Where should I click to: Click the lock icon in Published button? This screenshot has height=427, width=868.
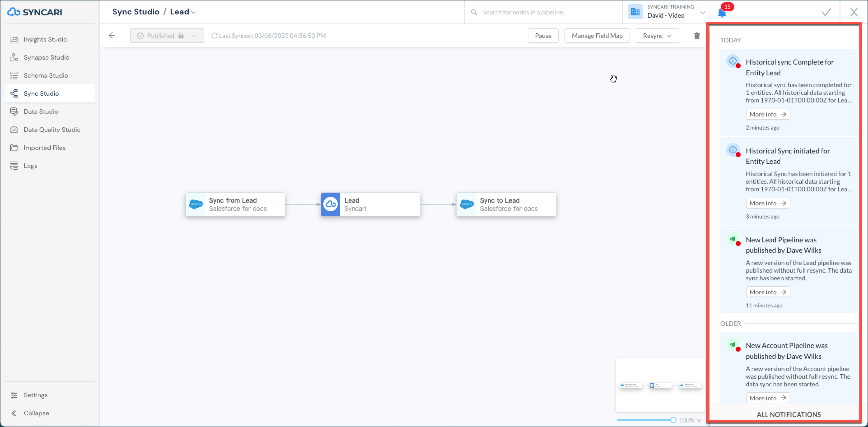coord(181,36)
